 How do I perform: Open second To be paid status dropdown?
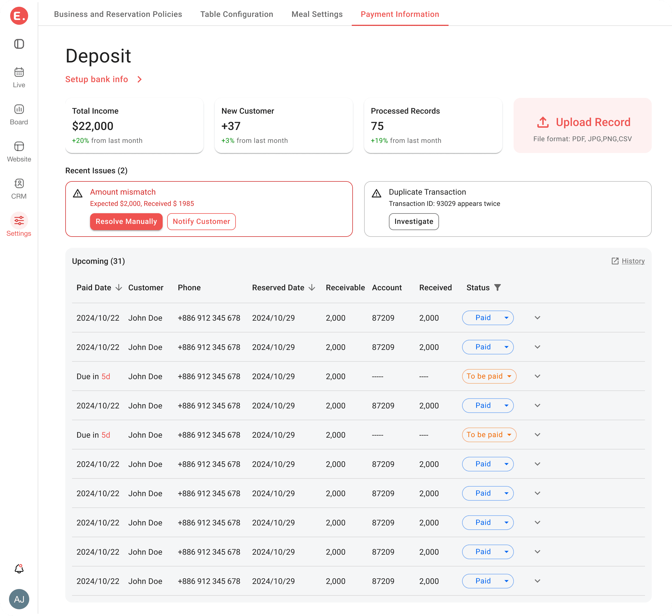pos(489,435)
